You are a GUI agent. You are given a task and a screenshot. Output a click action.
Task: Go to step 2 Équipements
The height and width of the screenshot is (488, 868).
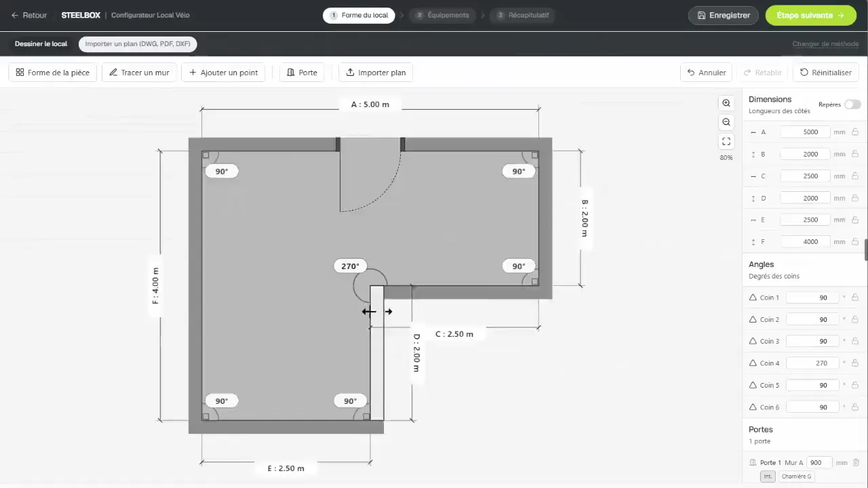click(442, 15)
